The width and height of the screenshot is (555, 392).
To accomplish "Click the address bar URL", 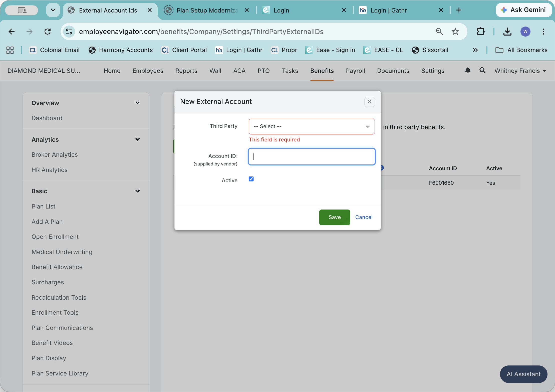I will pos(201,32).
